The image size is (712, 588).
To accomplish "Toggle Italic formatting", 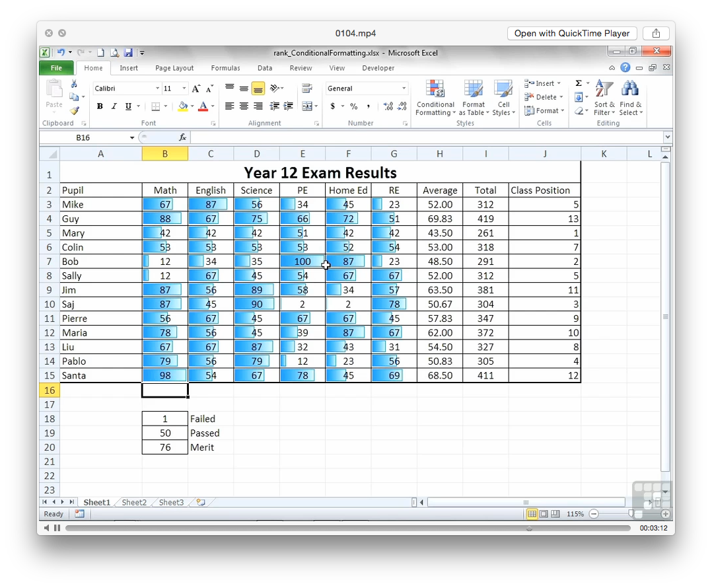I will tap(114, 106).
